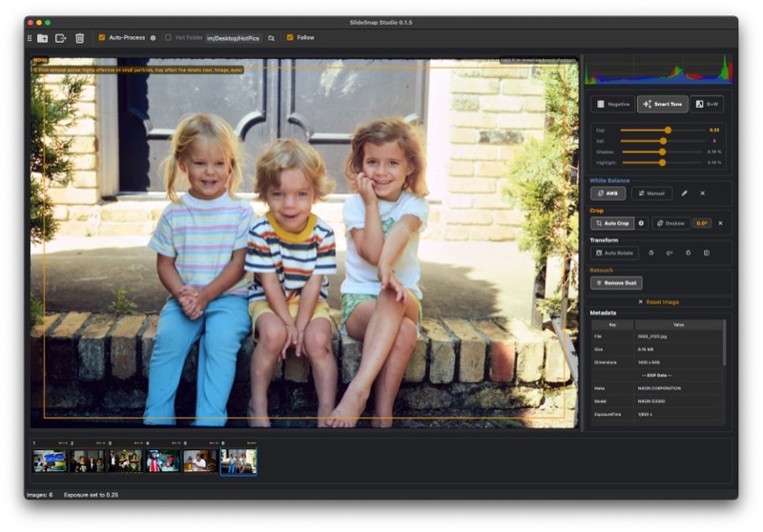
Task: Clear the white balance with X icon
Action: [703, 194]
